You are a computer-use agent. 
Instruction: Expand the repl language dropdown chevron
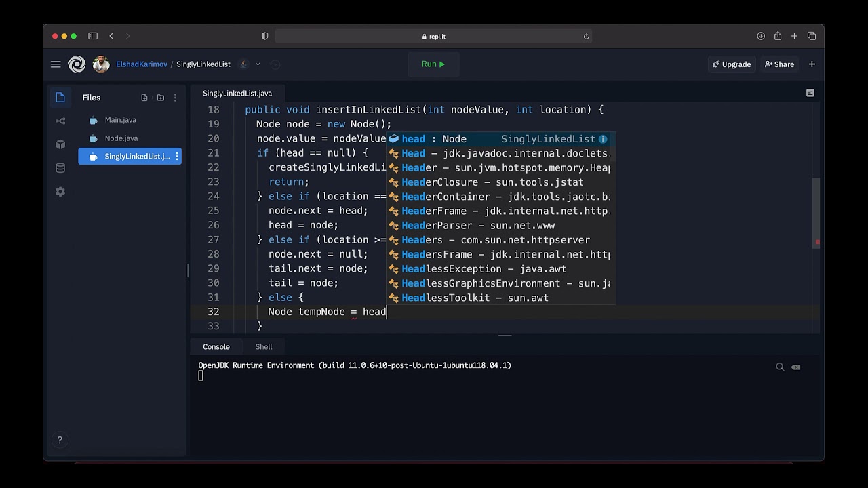[x=258, y=64]
